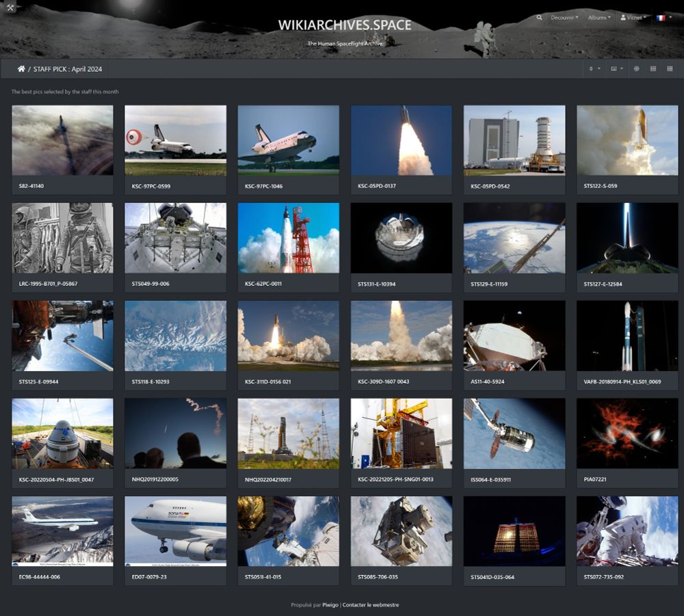Open the SLS rocket thumbnail NHQ202204210017

289,433
